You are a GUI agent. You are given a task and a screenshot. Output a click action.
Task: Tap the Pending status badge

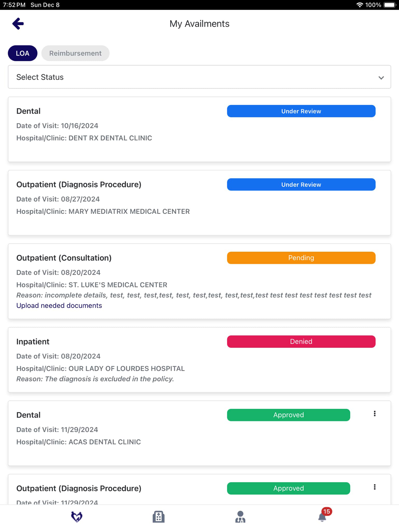pos(301,258)
